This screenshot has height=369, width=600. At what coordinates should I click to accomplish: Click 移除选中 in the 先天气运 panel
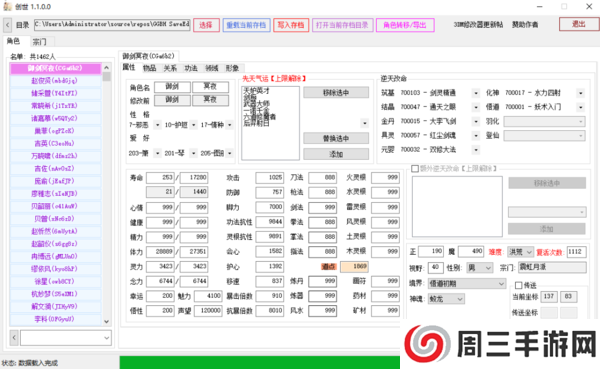click(x=336, y=93)
